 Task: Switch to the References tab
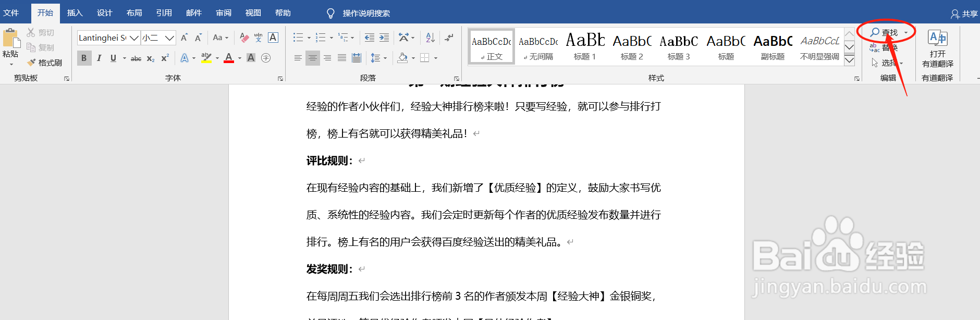click(x=164, y=13)
